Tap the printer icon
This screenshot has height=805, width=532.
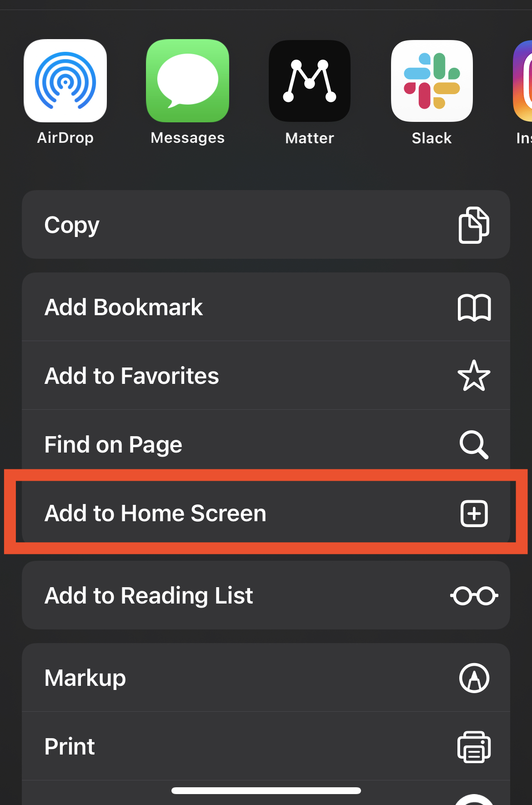(474, 747)
